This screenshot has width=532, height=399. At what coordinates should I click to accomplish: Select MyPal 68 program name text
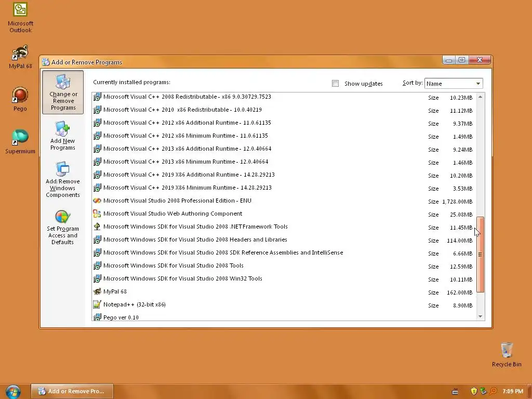point(115,291)
